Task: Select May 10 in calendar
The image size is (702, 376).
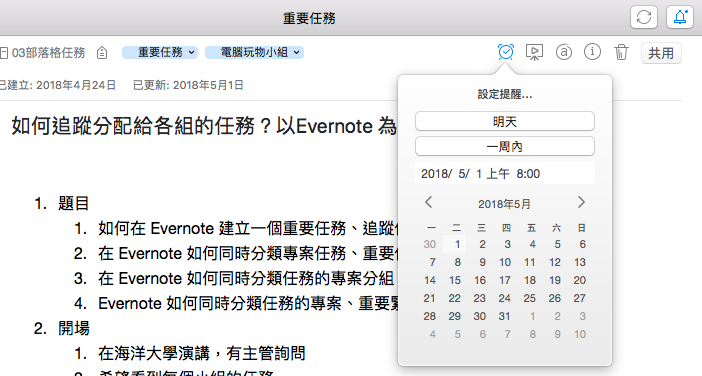Action: click(505, 262)
